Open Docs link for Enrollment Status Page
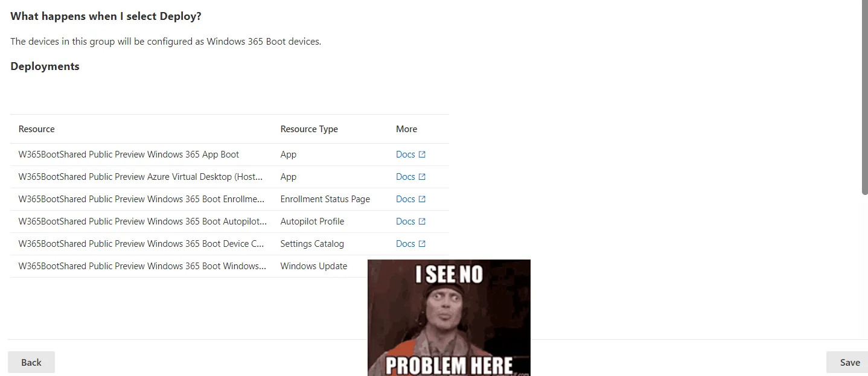Image resolution: width=868 pixels, height=376 pixels. tap(405, 199)
